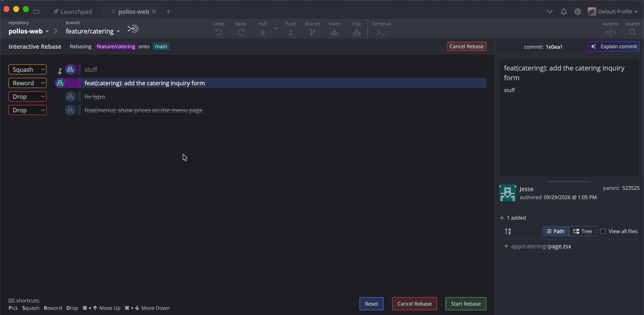Click Start Rebase button
The width and height of the screenshot is (644, 315).
[x=466, y=304]
